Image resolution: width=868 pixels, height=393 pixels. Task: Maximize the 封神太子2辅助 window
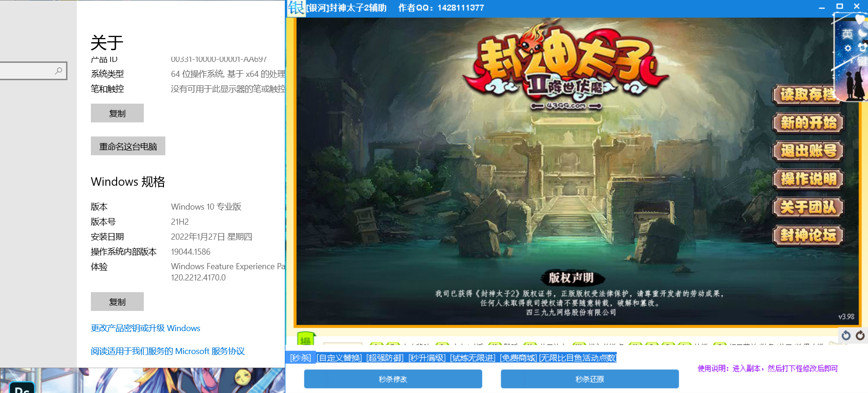(839, 7)
